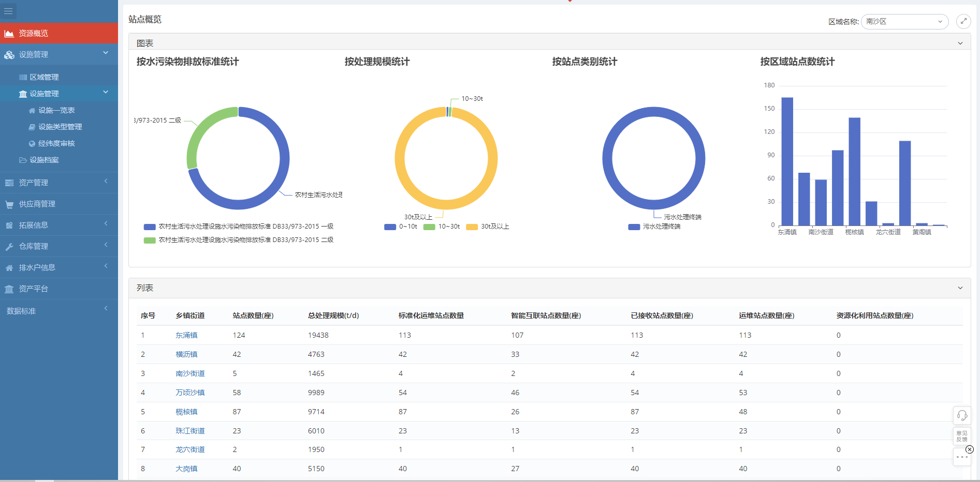Collapse the 列表 panel
The height and width of the screenshot is (482, 980).
point(960,288)
